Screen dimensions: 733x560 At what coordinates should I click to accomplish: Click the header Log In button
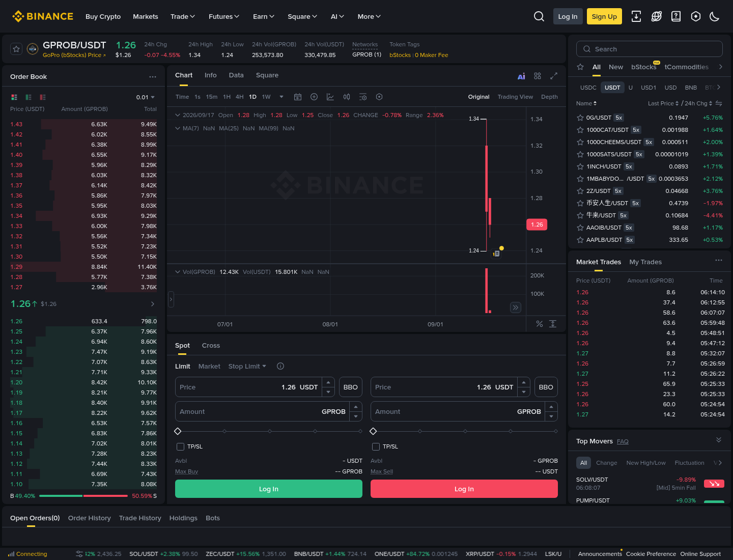[568, 16]
